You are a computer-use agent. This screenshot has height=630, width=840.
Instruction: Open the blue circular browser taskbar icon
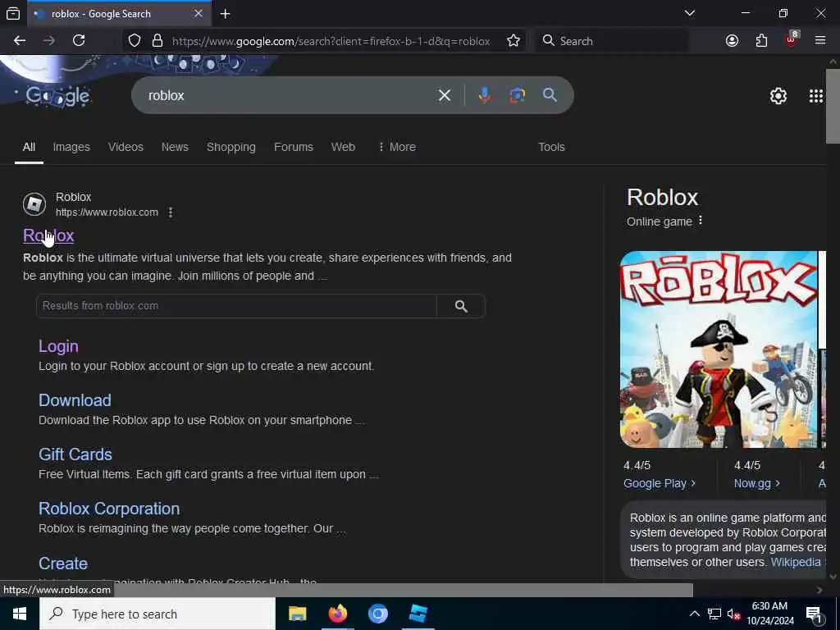pos(377,614)
